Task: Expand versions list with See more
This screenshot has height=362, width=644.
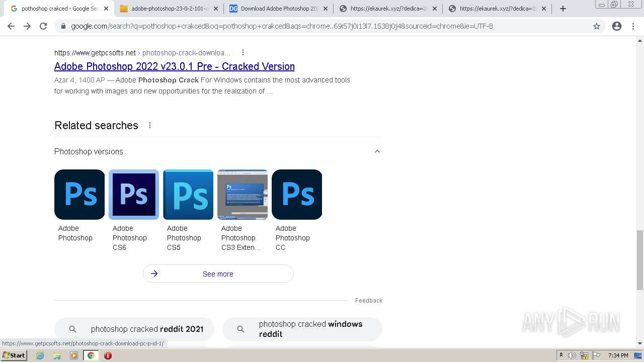Action: [218, 274]
